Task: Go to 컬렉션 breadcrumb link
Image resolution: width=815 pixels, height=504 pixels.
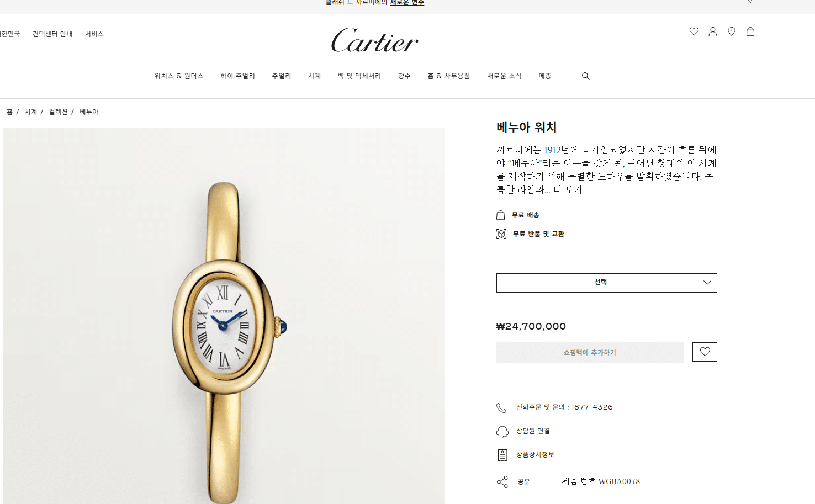Action: click(x=58, y=112)
